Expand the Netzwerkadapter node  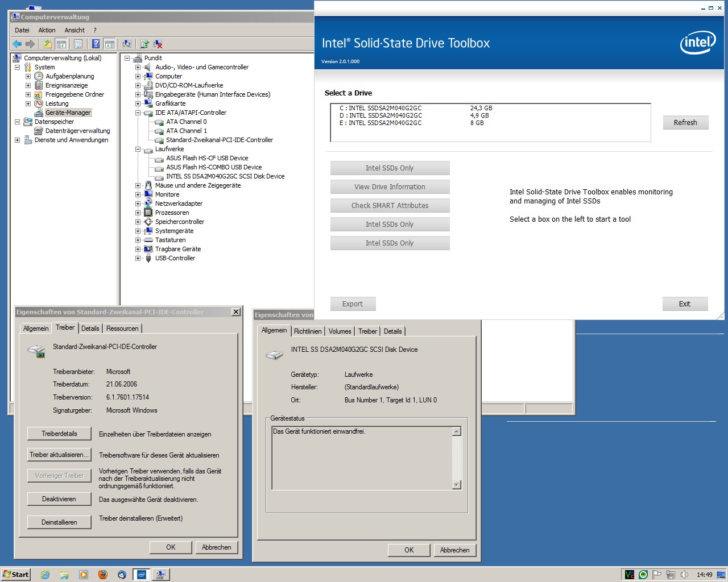pyautogui.click(x=138, y=203)
